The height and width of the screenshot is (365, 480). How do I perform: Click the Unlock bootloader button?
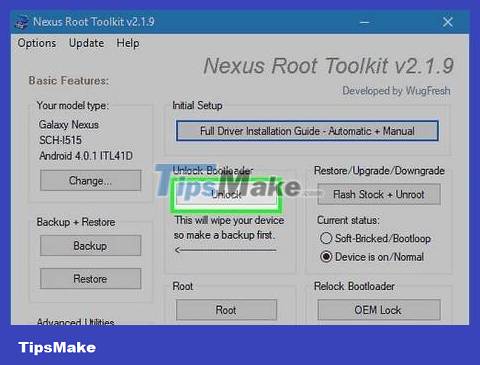click(x=226, y=194)
